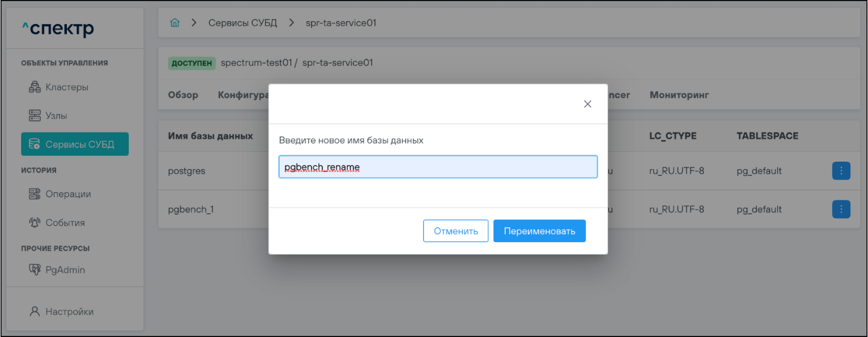Click the Nodes (Узлы) sidebar icon
This screenshot has width=868, height=337.
click(35, 116)
